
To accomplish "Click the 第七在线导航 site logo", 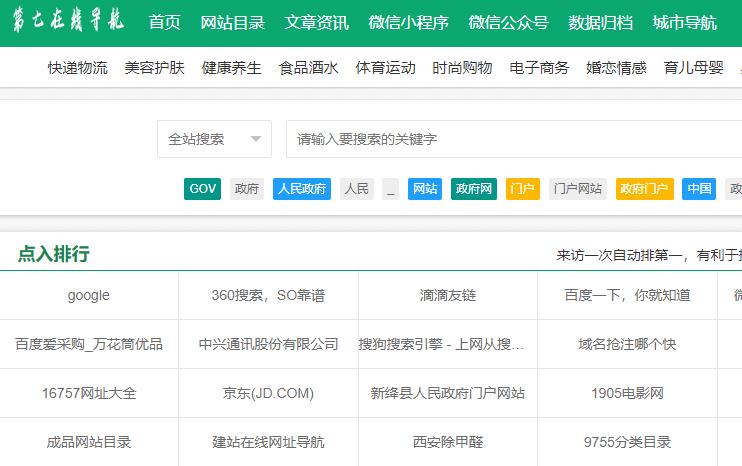I will click(x=69, y=20).
